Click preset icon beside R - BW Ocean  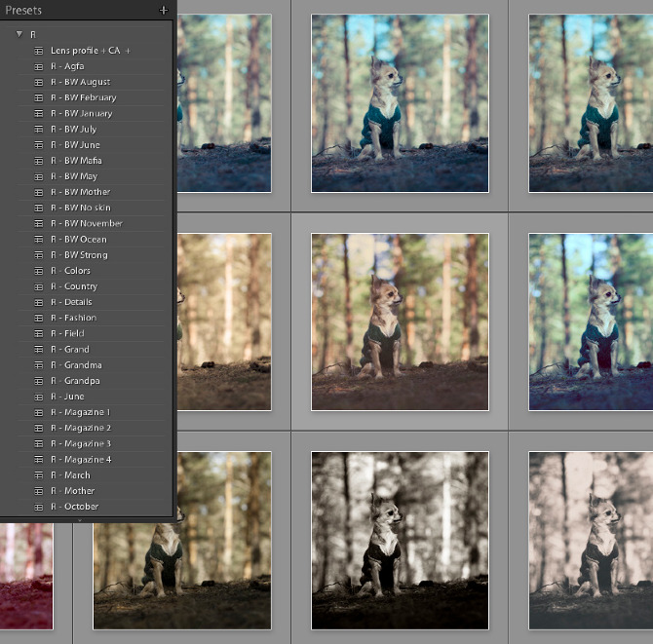click(38, 240)
